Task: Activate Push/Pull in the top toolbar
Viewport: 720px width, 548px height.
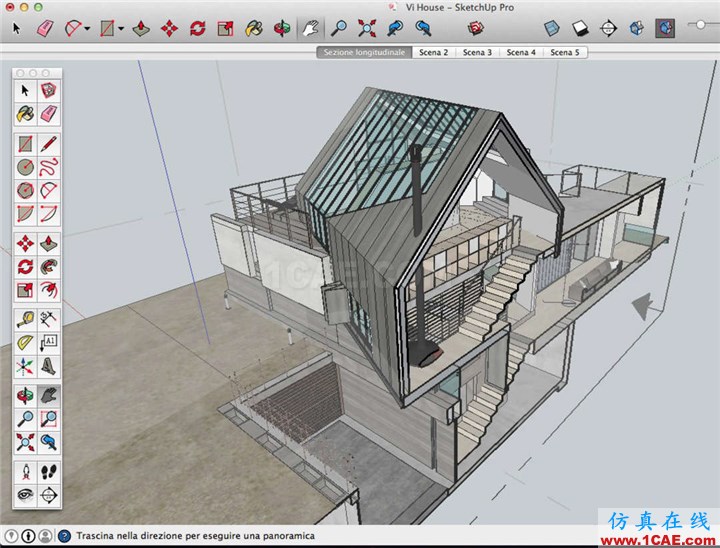Action: [141, 28]
